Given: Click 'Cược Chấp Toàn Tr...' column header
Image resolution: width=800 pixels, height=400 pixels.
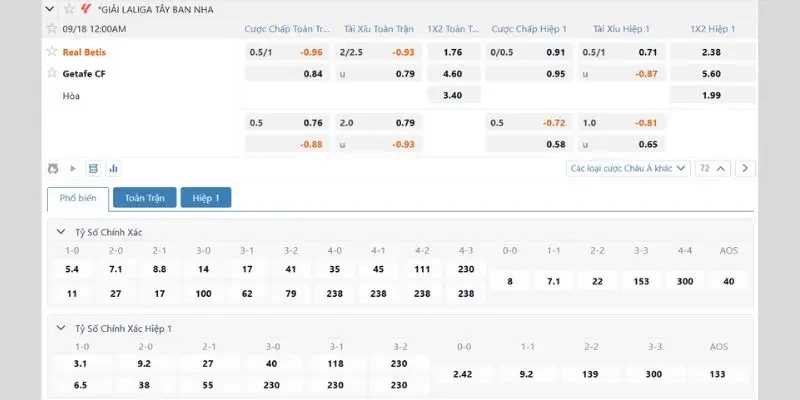Looking at the screenshot, I should tap(287, 29).
